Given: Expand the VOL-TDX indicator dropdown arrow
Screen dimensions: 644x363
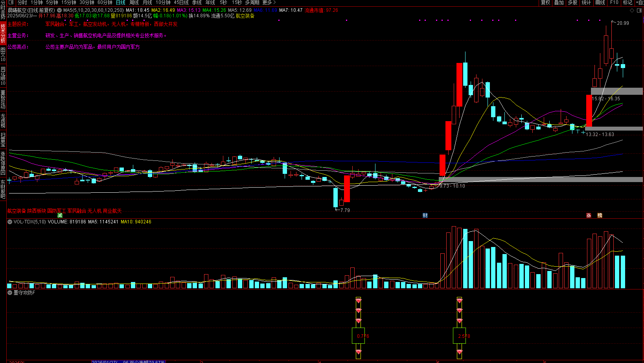Looking at the screenshot, I should 10,222.
